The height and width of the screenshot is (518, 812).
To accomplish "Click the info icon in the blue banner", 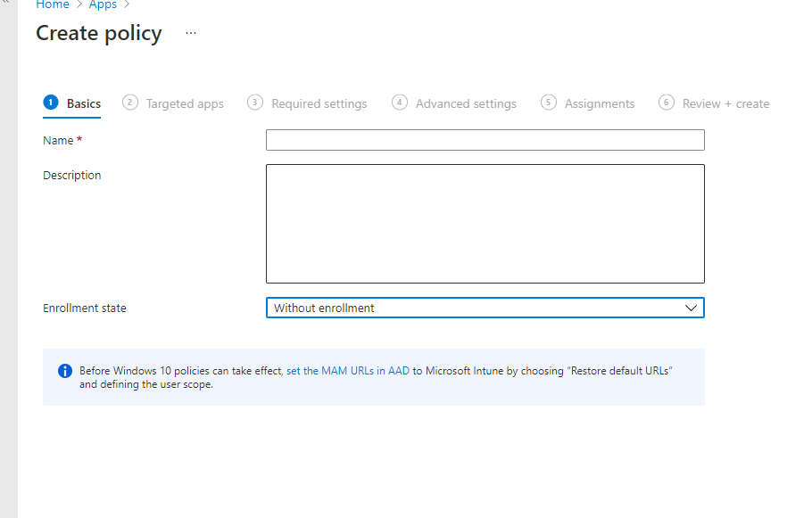I will click(64, 370).
